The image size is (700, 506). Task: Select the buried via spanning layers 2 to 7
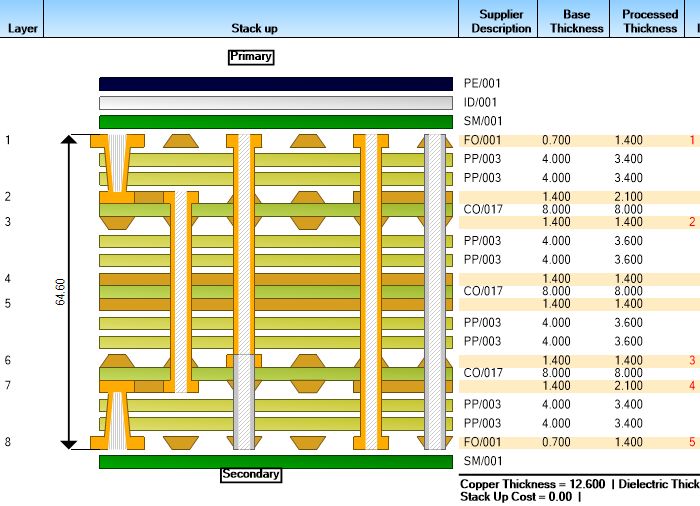(x=181, y=292)
